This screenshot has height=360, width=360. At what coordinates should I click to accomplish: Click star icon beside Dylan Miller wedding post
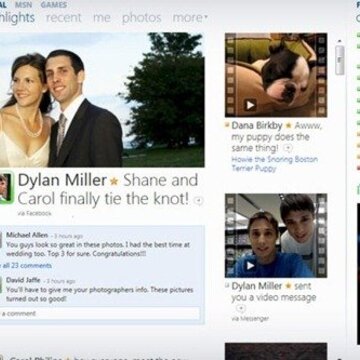click(114, 181)
